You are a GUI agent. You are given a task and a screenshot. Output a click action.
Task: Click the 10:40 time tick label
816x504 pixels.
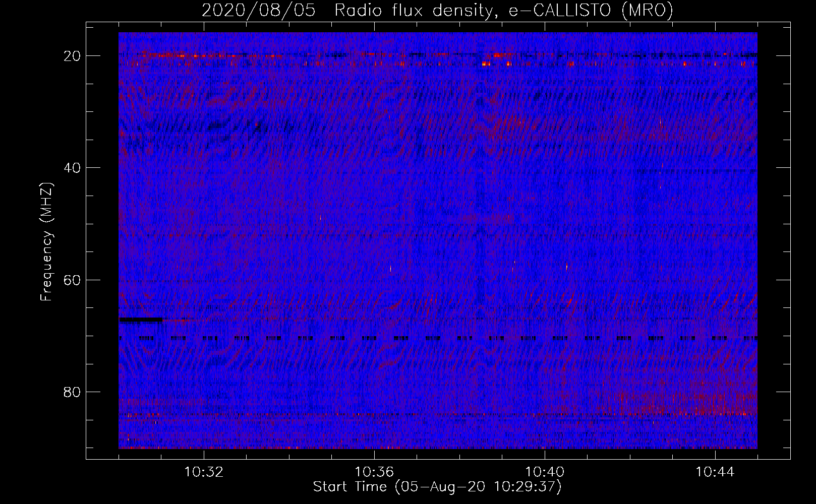545,472
